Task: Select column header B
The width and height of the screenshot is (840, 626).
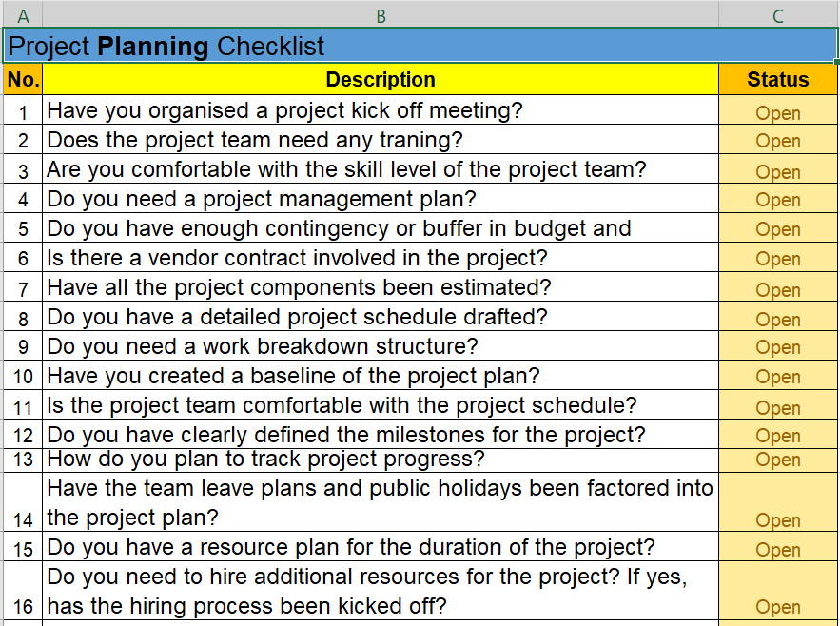Action: click(381, 15)
